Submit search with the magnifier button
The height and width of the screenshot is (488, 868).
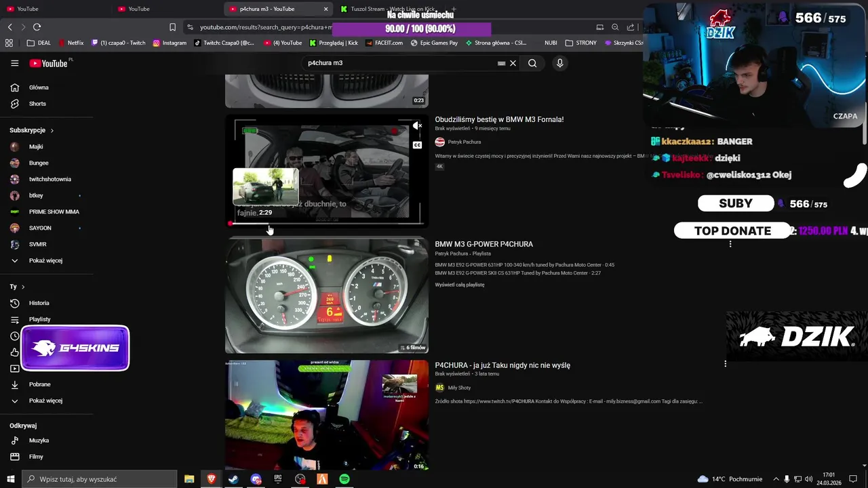532,63
